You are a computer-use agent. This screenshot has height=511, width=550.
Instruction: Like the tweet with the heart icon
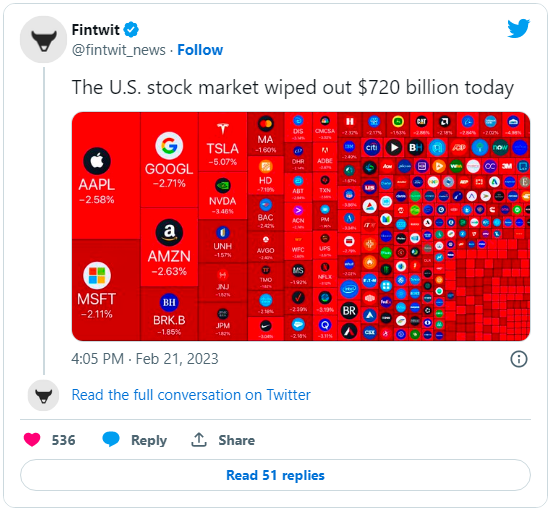click(x=32, y=440)
